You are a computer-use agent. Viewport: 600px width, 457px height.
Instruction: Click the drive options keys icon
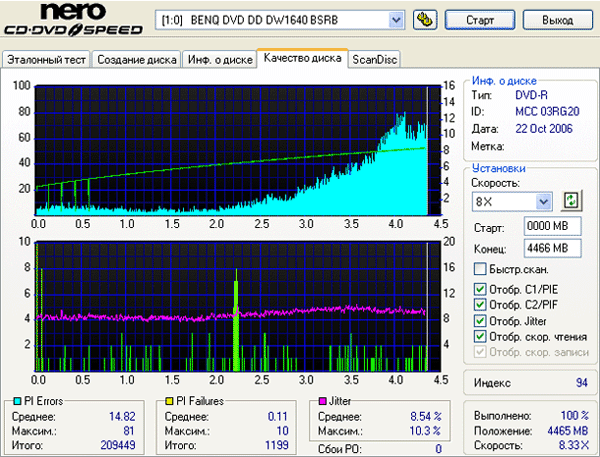click(424, 20)
